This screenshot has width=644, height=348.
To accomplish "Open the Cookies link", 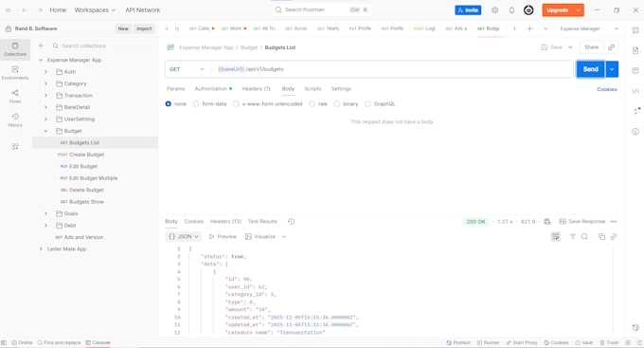I will [607, 89].
